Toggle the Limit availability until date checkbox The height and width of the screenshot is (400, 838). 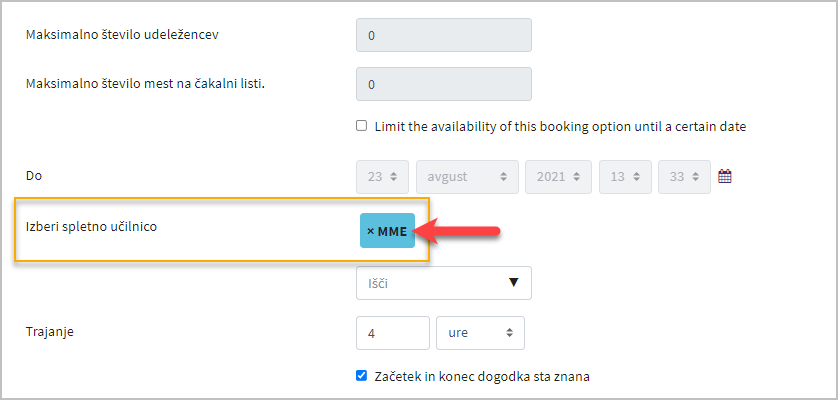[362, 126]
